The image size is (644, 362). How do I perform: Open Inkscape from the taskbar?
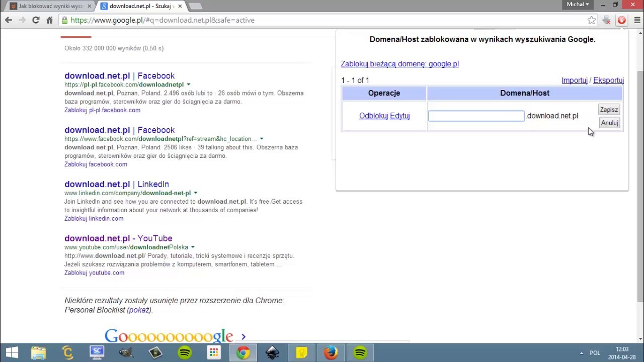point(272,352)
